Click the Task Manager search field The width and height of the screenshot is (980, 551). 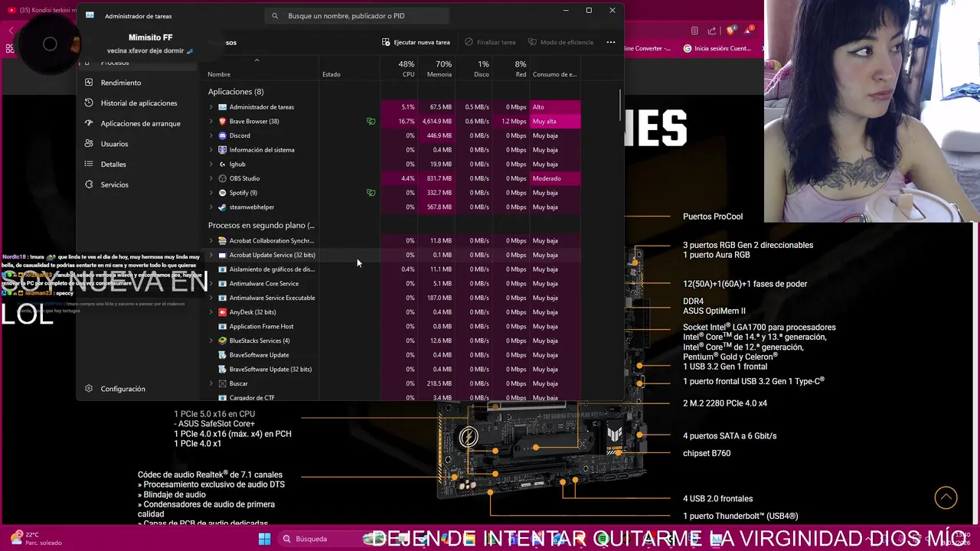357,15
